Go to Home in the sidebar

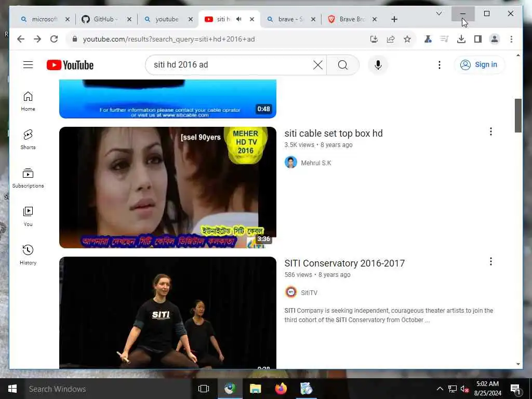tap(28, 101)
